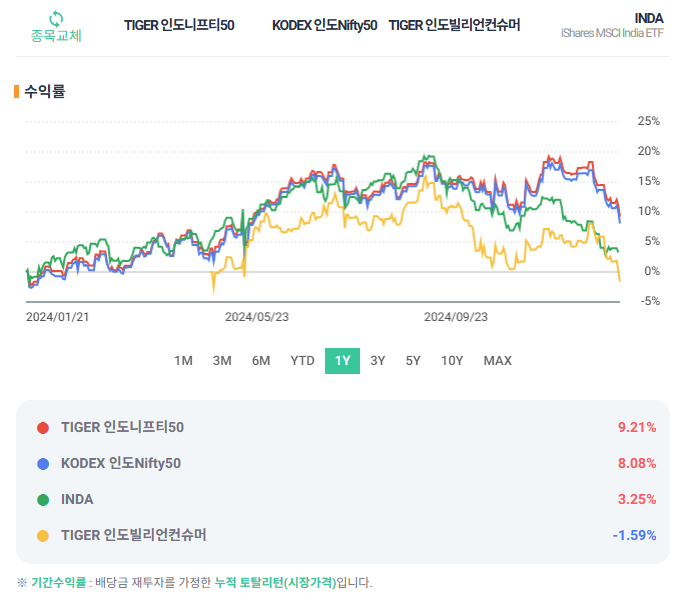Switch chart range to 3Y

pyautogui.click(x=378, y=361)
